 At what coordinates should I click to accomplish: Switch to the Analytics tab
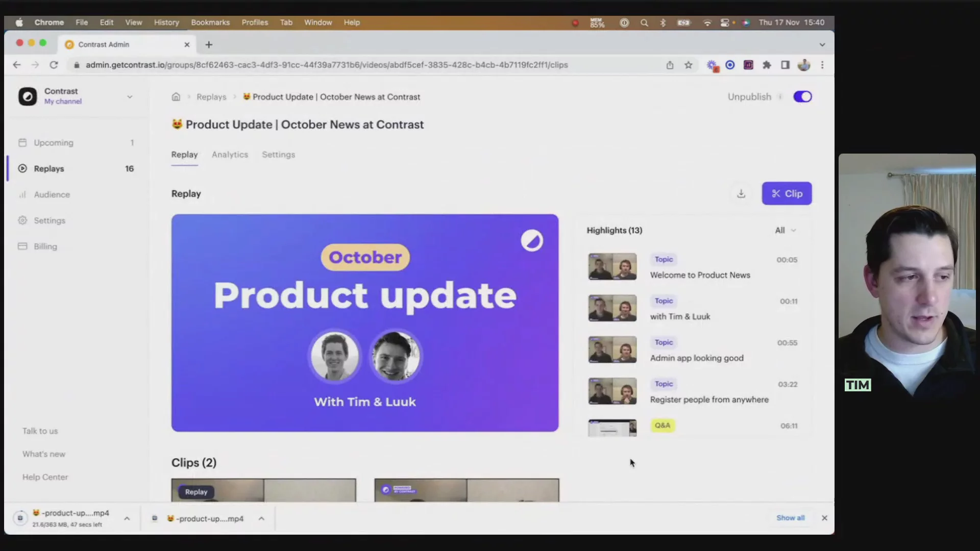[x=230, y=155]
